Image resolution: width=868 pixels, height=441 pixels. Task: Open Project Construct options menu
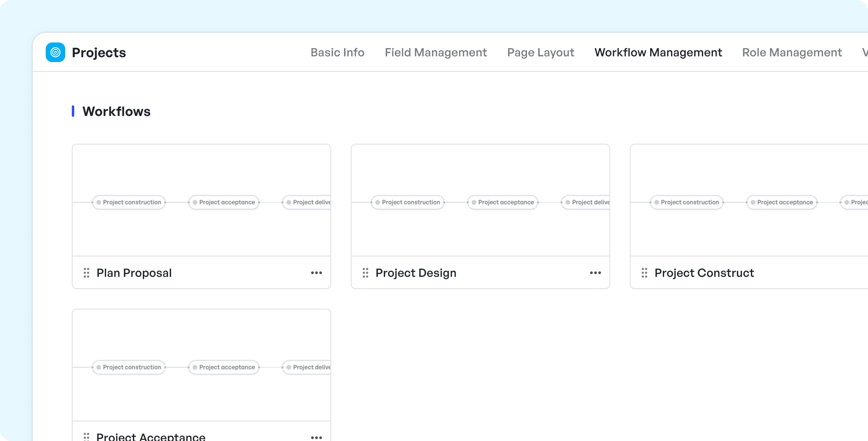tap(317, 273)
